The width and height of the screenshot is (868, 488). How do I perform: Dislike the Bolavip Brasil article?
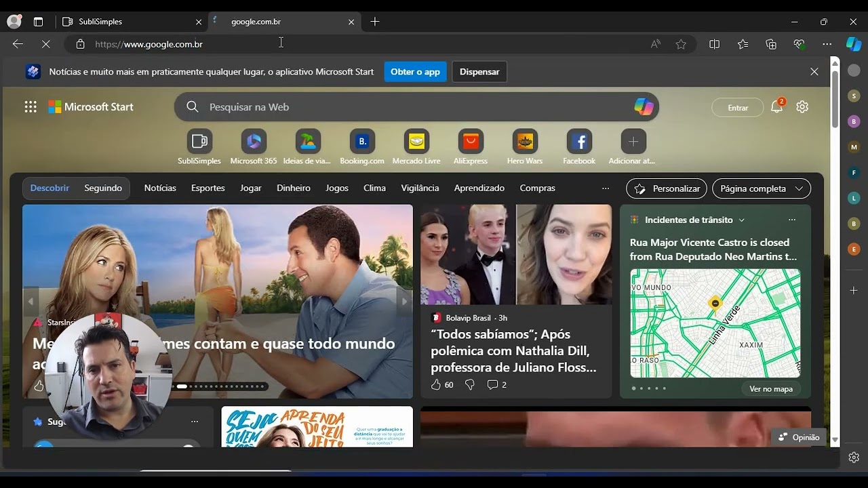point(469,384)
